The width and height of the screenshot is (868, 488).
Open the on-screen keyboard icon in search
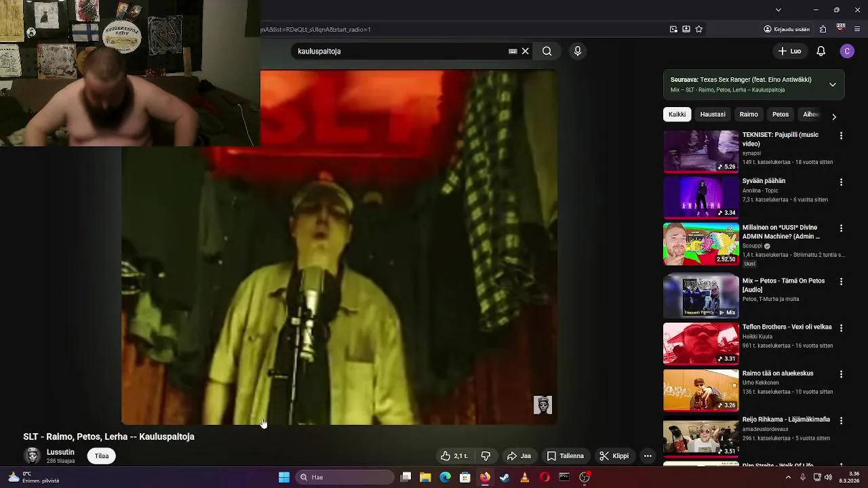(513, 51)
